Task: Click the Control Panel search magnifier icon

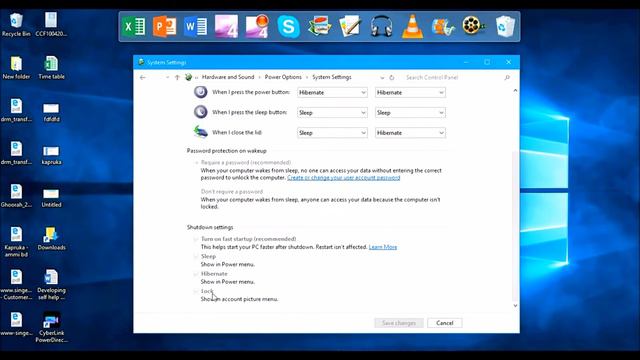Action: [x=507, y=77]
